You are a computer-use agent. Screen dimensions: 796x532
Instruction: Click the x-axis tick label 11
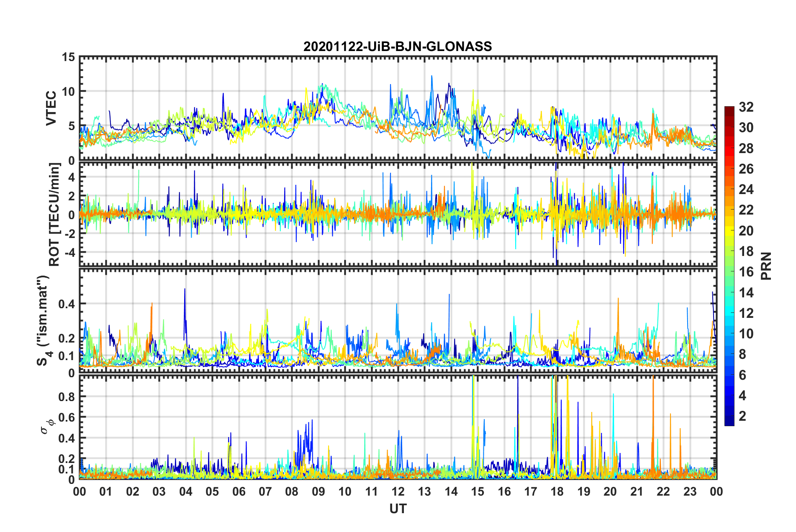pos(372,491)
